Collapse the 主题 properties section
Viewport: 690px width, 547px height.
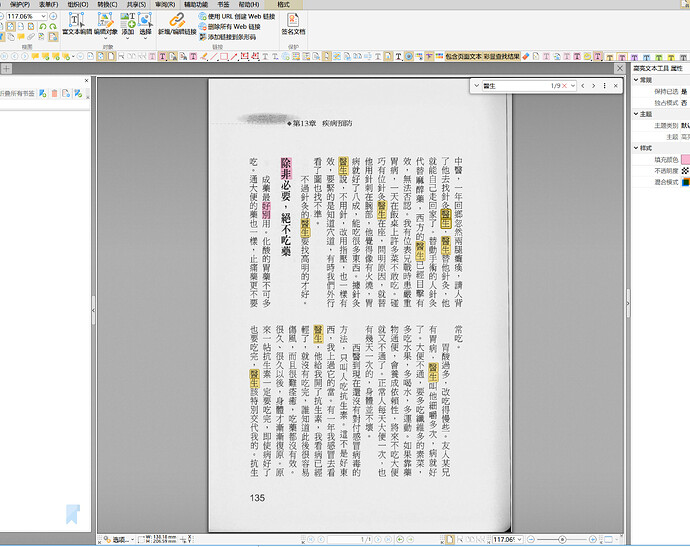click(636, 114)
